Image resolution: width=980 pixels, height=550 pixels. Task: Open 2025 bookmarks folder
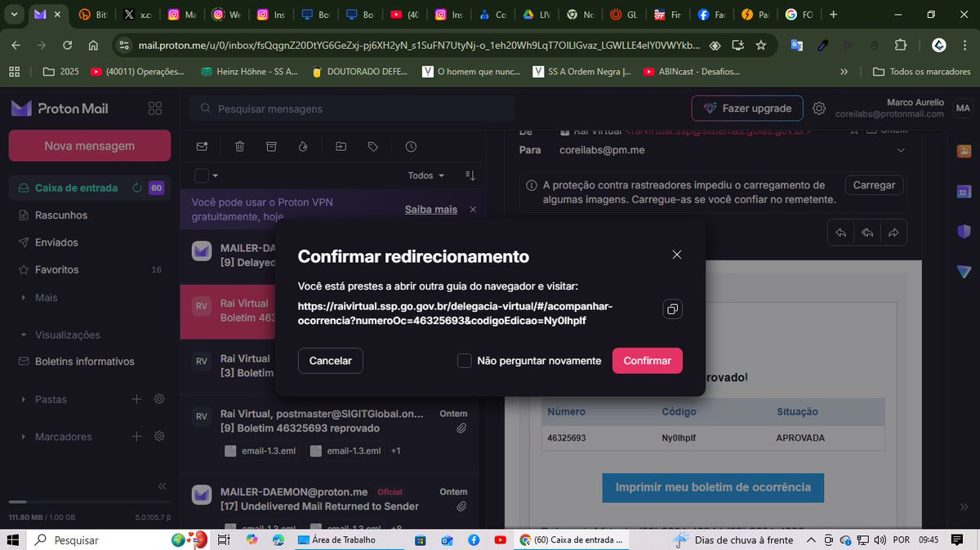[61, 72]
